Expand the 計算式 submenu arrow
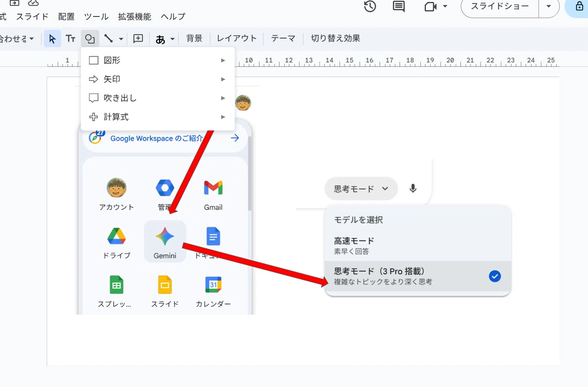The height and width of the screenshot is (387, 588). (x=223, y=117)
